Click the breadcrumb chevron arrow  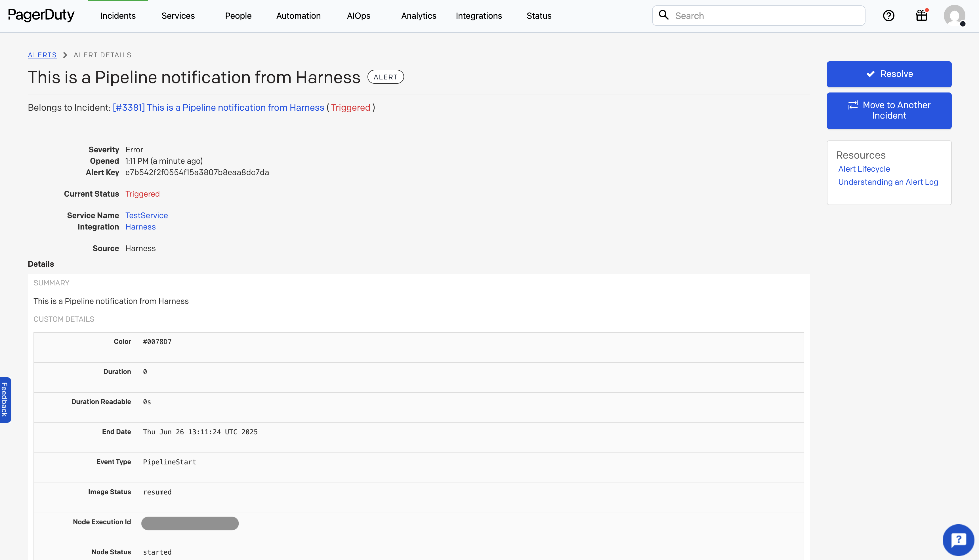[x=65, y=55]
